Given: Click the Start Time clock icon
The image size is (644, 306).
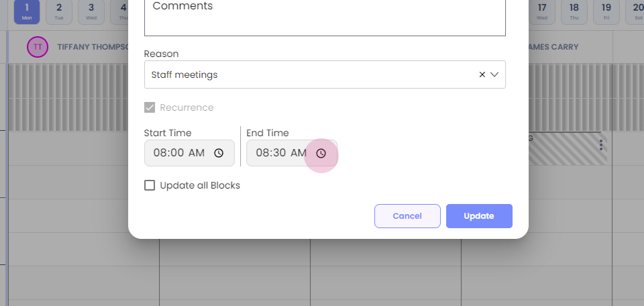Looking at the screenshot, I should pos(219,153).
